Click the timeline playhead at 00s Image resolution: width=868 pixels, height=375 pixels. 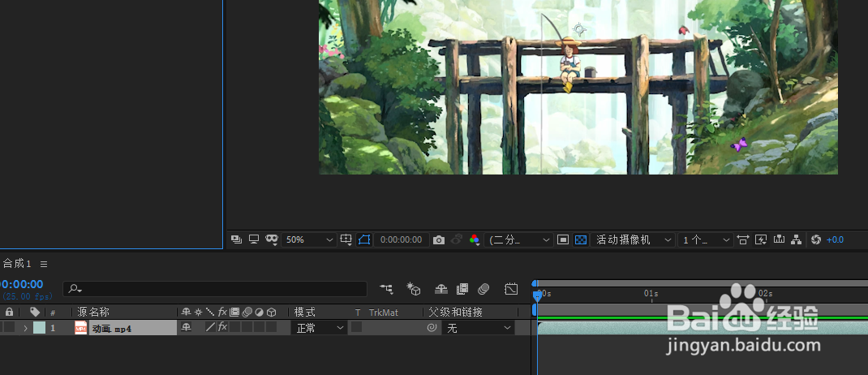pos(537,295)
